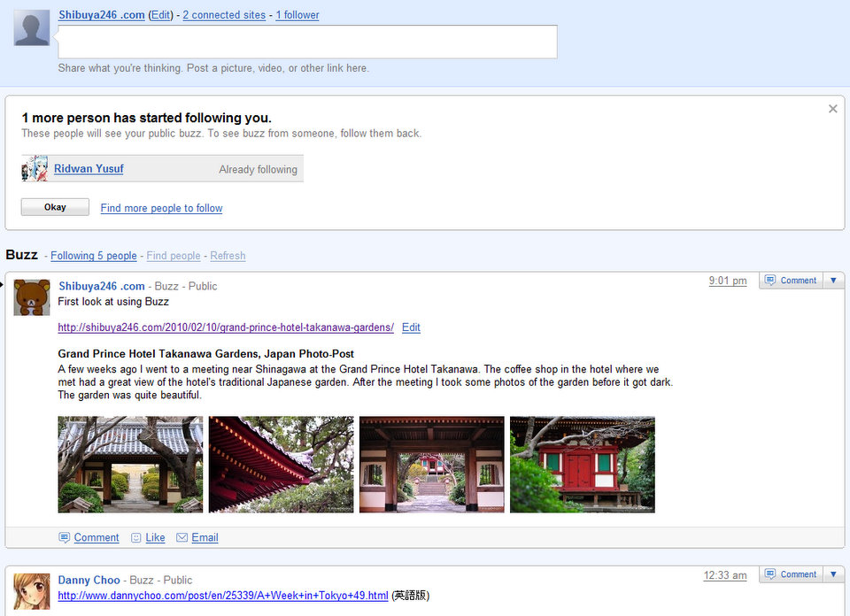Click the comment bubble icon below the photos
This screenshot has width=850, height=616.
pos(64,537)
